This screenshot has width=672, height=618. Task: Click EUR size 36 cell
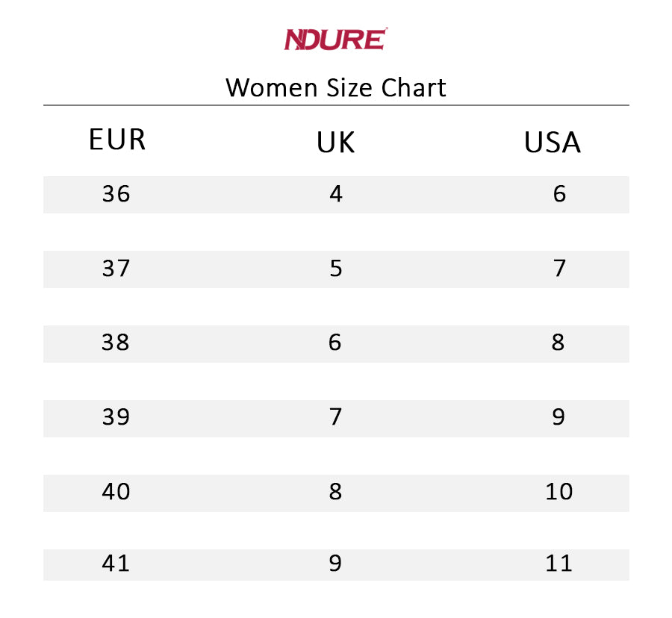pyautogui.click(x=116, y=194)
